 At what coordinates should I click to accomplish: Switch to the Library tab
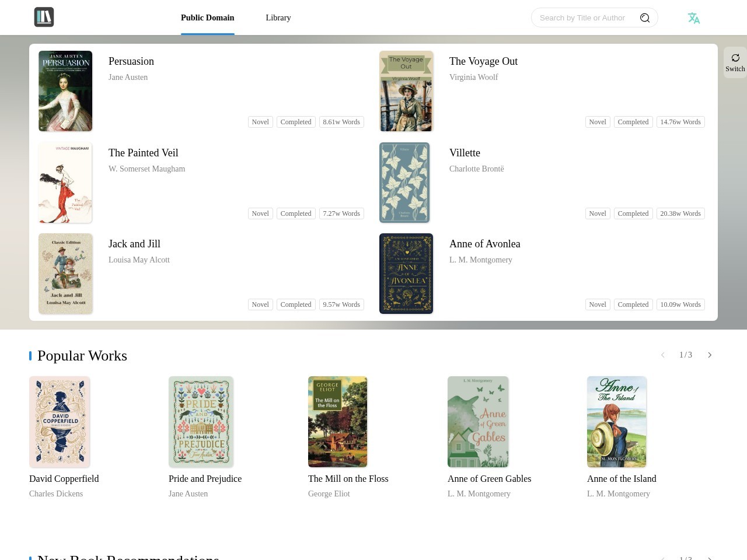pos(278,17)
